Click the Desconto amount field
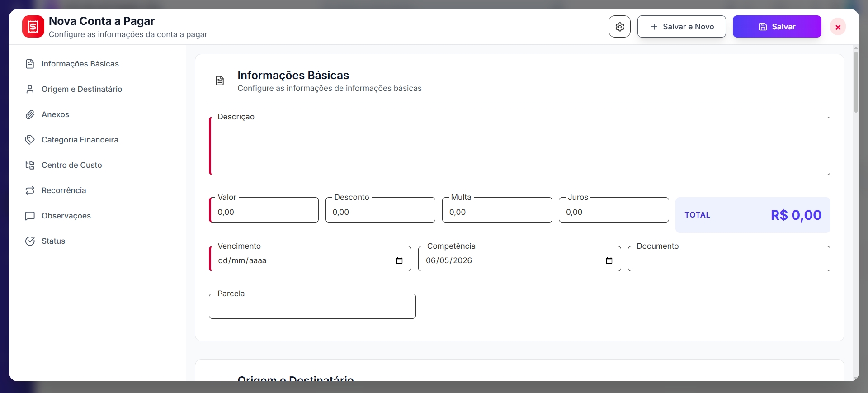 pos(380,210)
